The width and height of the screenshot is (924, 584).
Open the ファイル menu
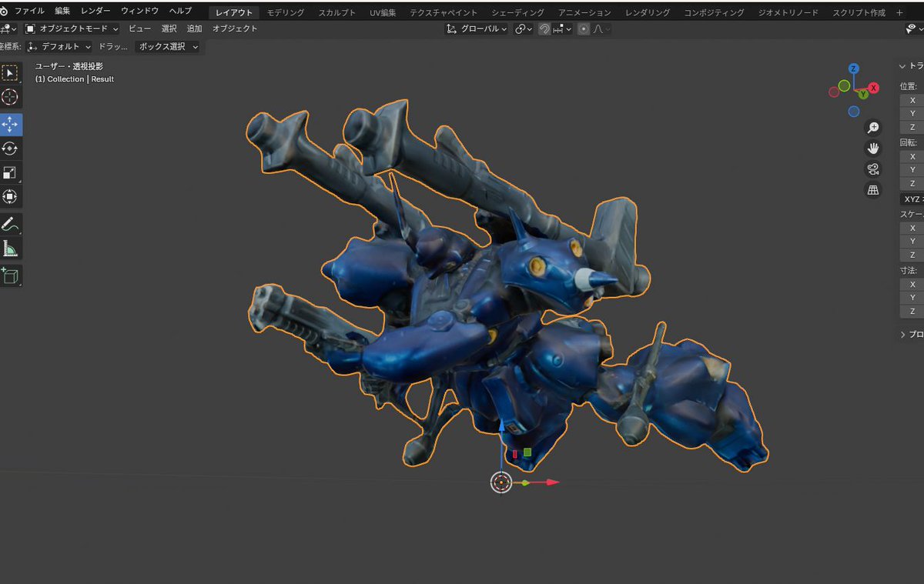(29, 11)
